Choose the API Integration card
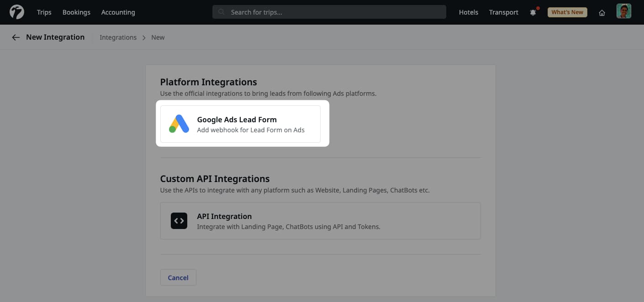 (320, 221)
